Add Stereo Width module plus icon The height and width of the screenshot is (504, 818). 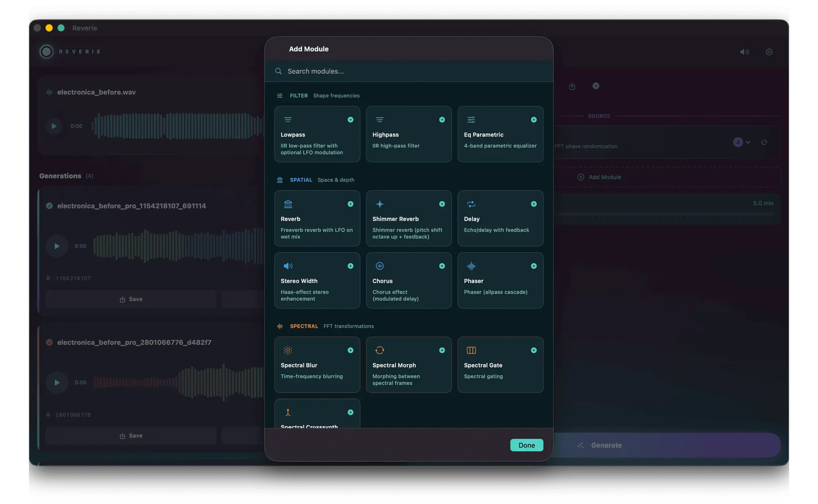click(x=350, y=266)
